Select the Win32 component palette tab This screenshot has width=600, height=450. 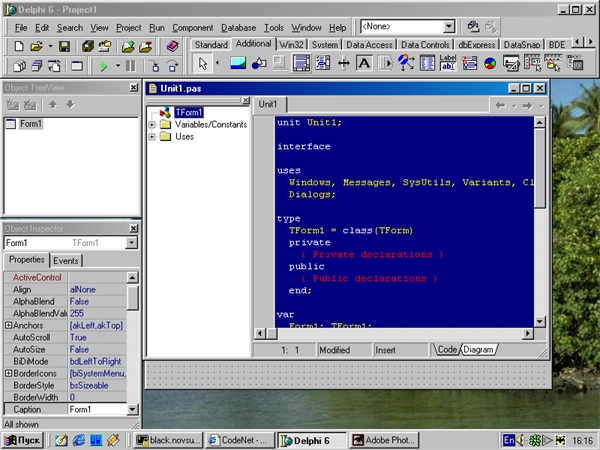pyautogui.click(x=291, y=45)
